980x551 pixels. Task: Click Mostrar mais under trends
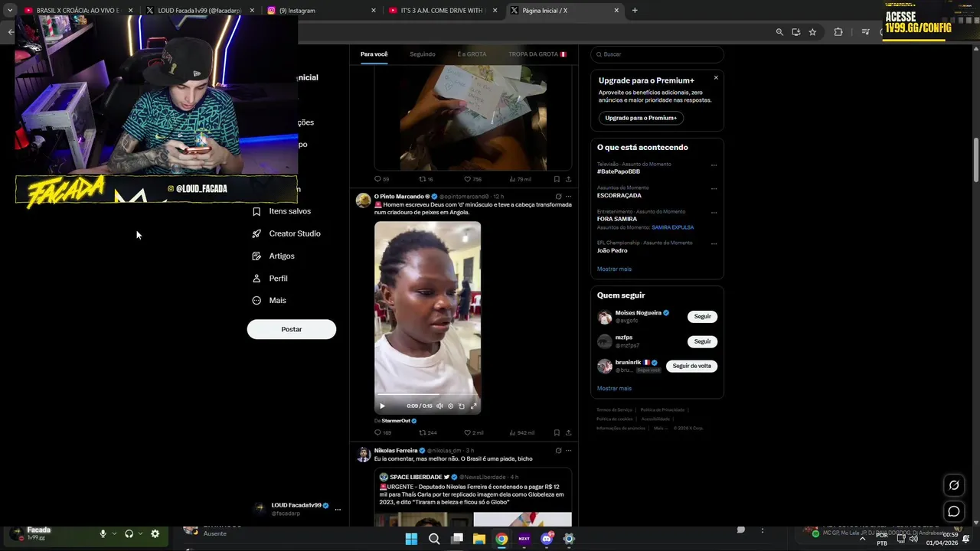(x=614, y=269)
